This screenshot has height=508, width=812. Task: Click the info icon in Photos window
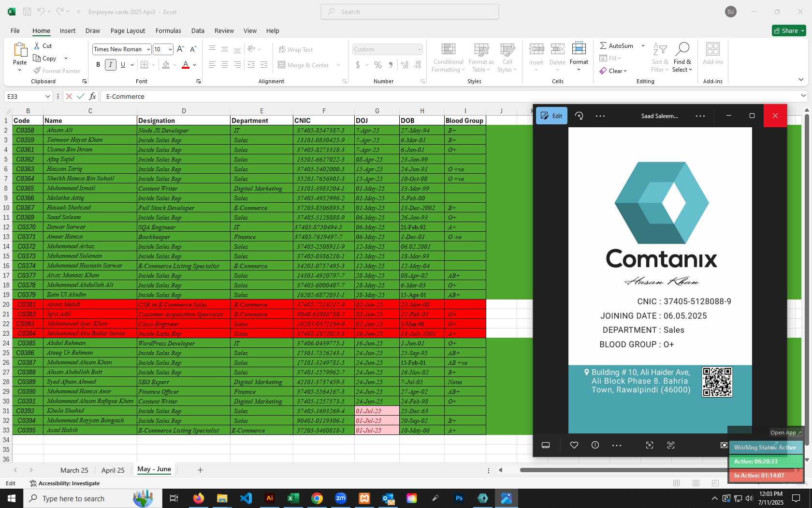(595, 445)
